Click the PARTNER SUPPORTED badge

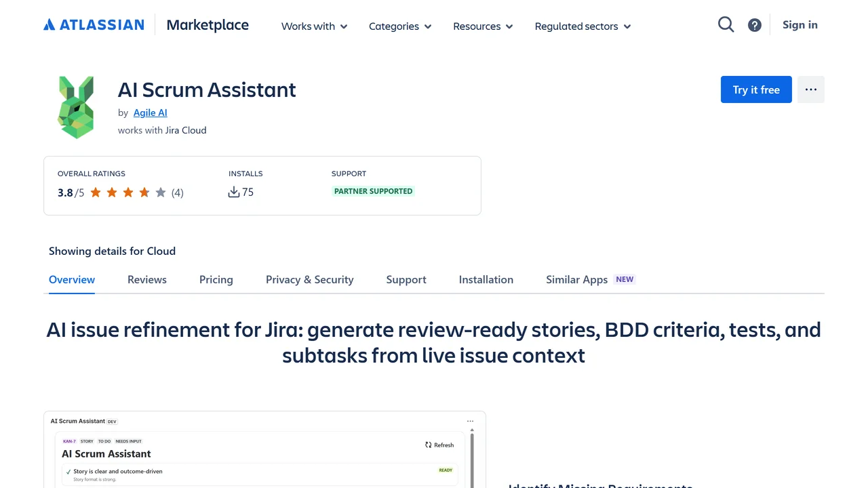point(373,191)
